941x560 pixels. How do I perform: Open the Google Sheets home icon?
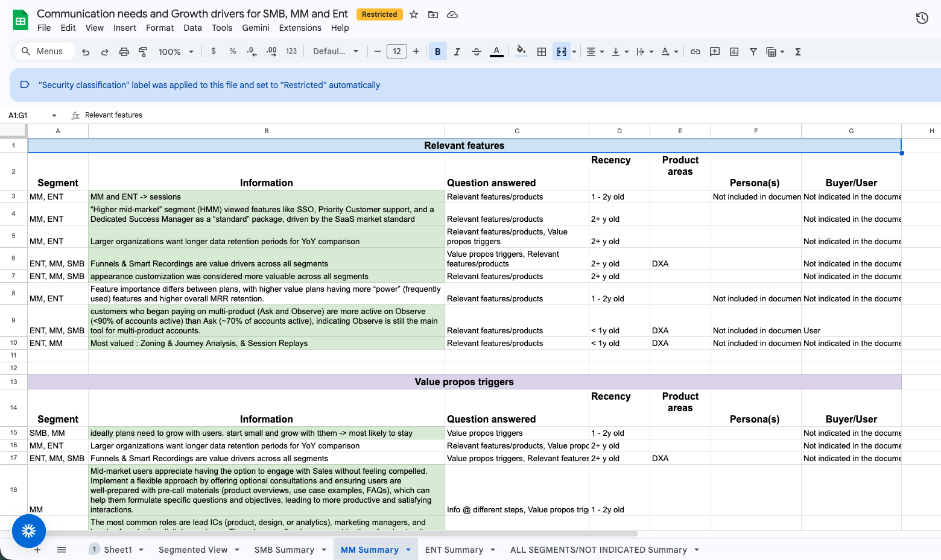pos(21,20)
